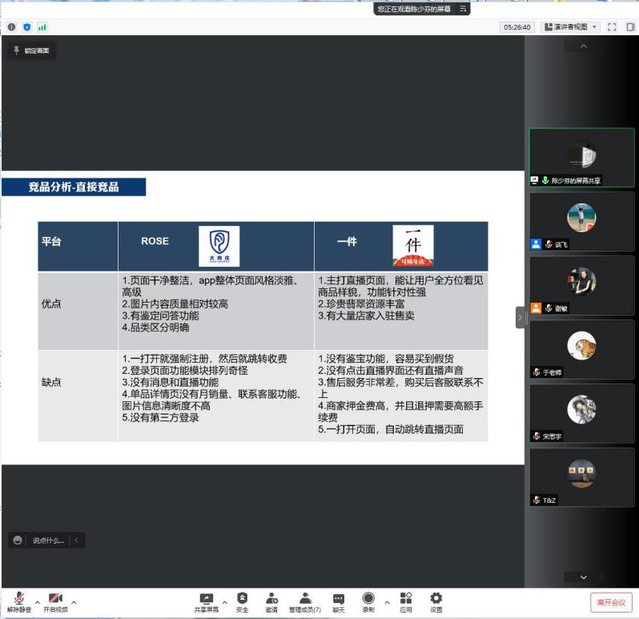
Task: Click the red 离开会议 leave button
Action: click(610, 602)
